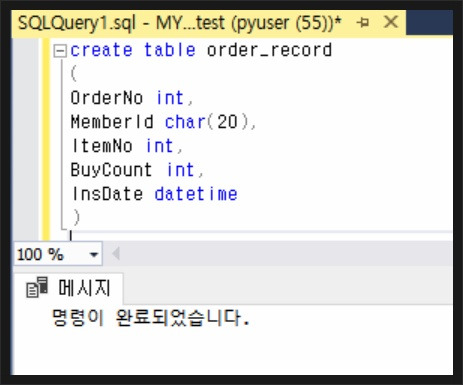Pin the SQLQuery1.sql tab
The height and width of the screenshot is (385, 463).
coord(363,23)
